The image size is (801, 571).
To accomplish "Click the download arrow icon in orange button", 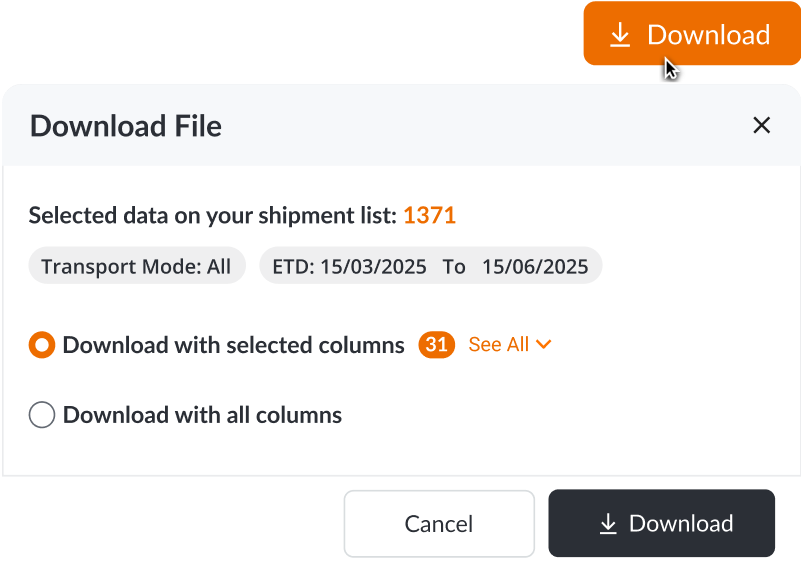I will click(620, 35).
